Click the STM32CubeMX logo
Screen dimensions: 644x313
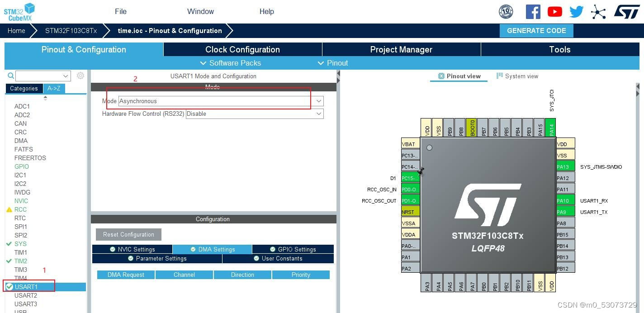tap(19, 12)
